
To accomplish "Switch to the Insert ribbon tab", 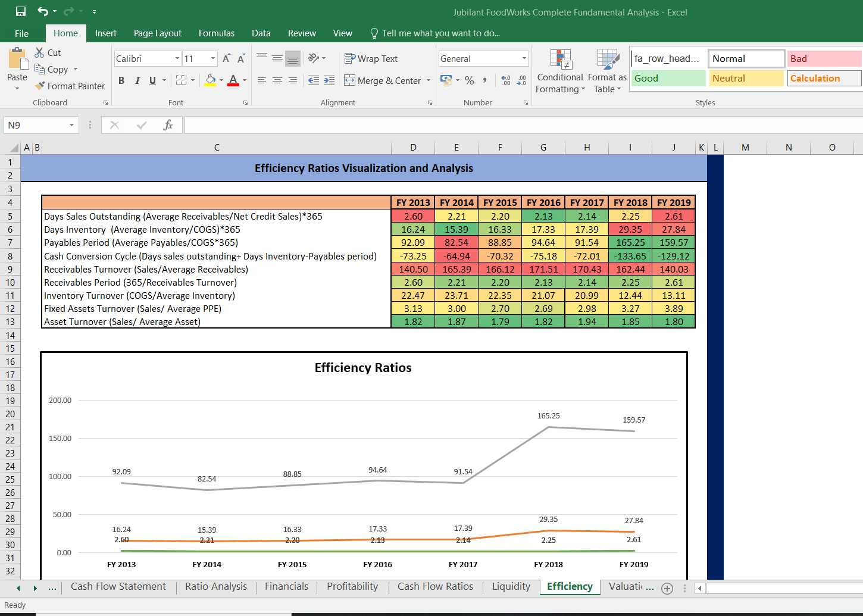I will (x=106, y=33).
